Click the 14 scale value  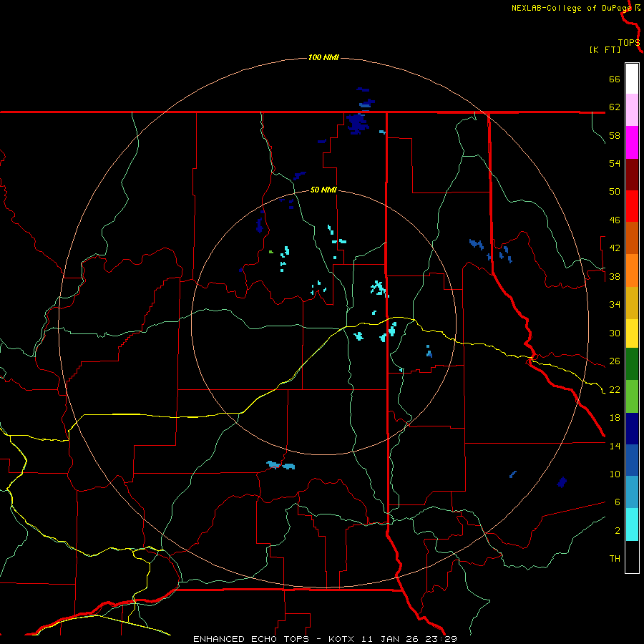[x=615, y=446]
